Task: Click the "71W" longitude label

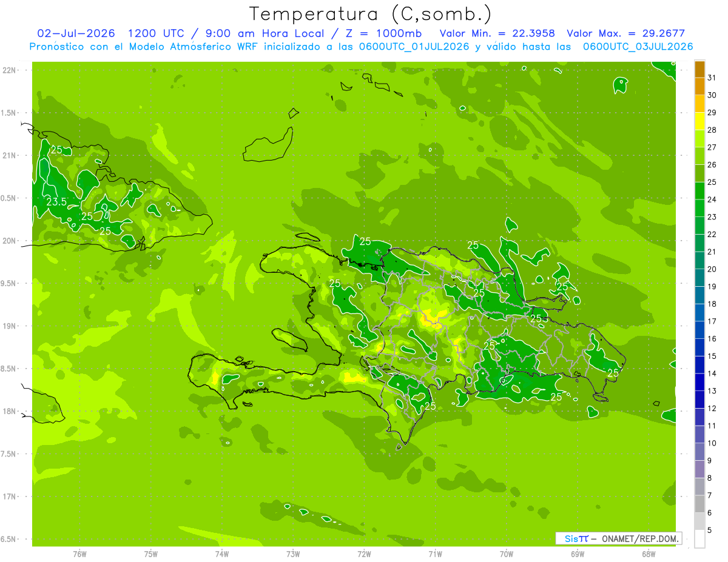Action: (435, 554)
